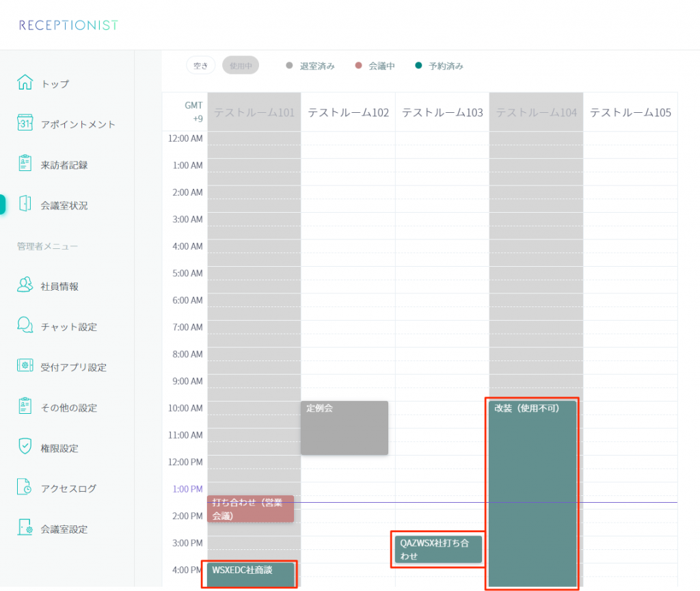Select the テストルーム101 column header
The width and height of the screenshot is (700, 591).
[x=254, y=113]
